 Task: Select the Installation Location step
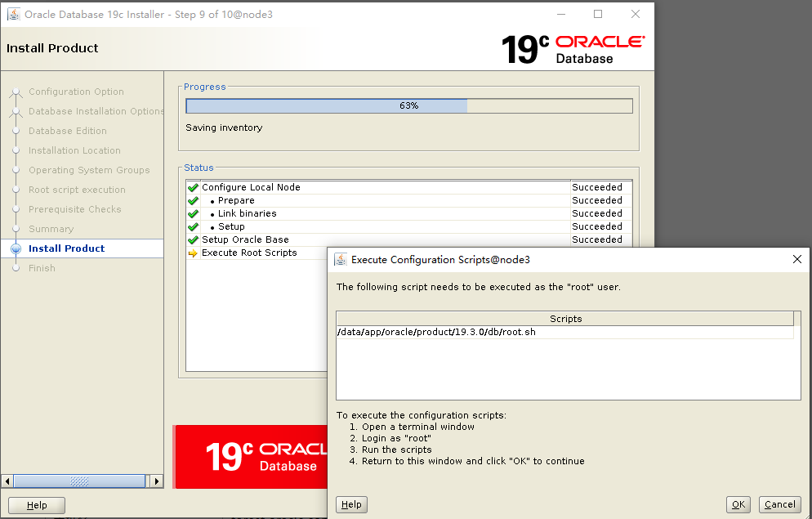(x=74, y=150)
